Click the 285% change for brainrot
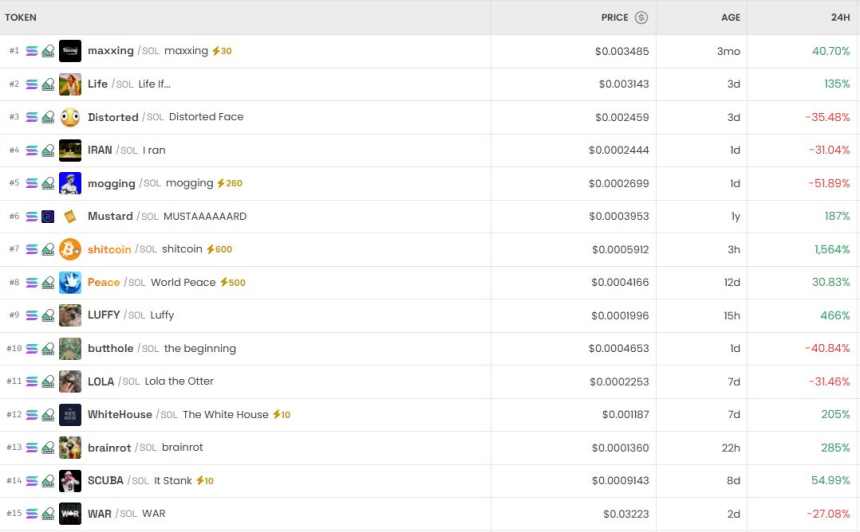The height and width of the screenshot is (532, 860). [x=835, y=448]
